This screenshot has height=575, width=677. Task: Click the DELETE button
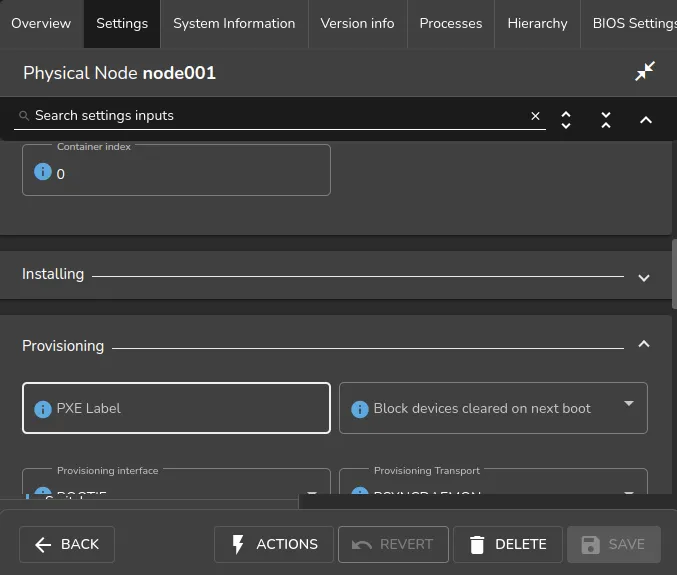tap(508, 544)
